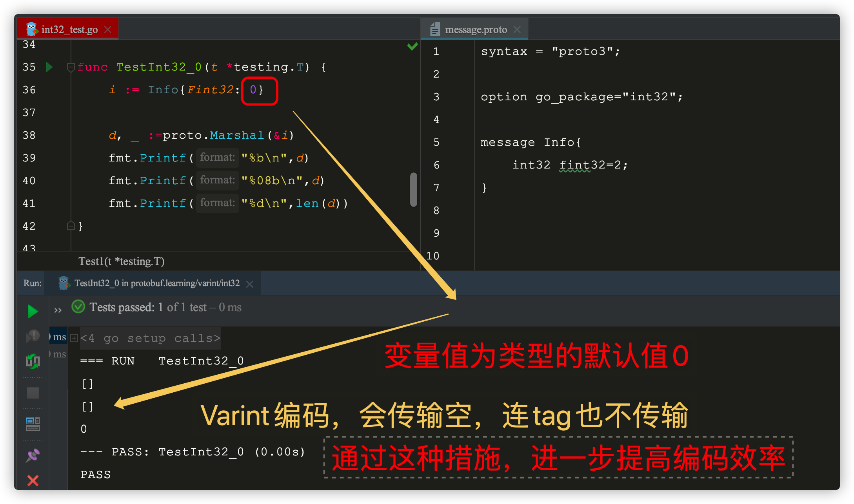The width and height of the screenshot is (854, 504).
Task: Select the TestInt32_0 run configuration tab
Action: [156, 283]
